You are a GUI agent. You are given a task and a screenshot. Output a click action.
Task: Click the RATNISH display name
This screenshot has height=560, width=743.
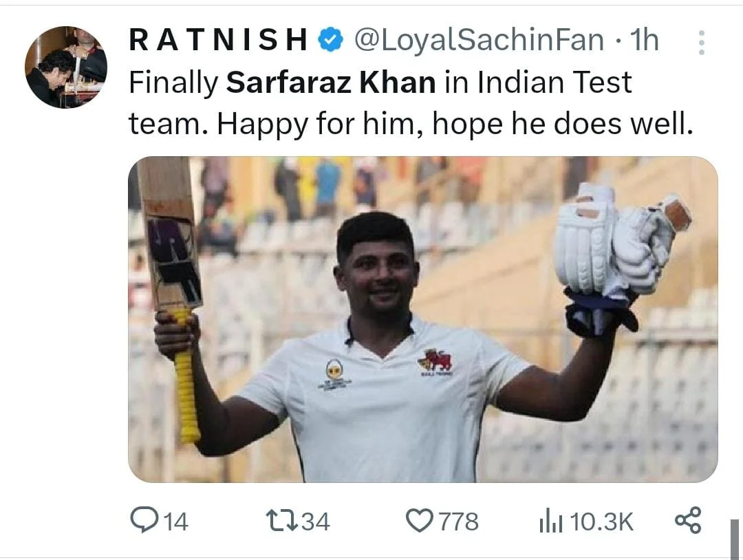point(218,41)
